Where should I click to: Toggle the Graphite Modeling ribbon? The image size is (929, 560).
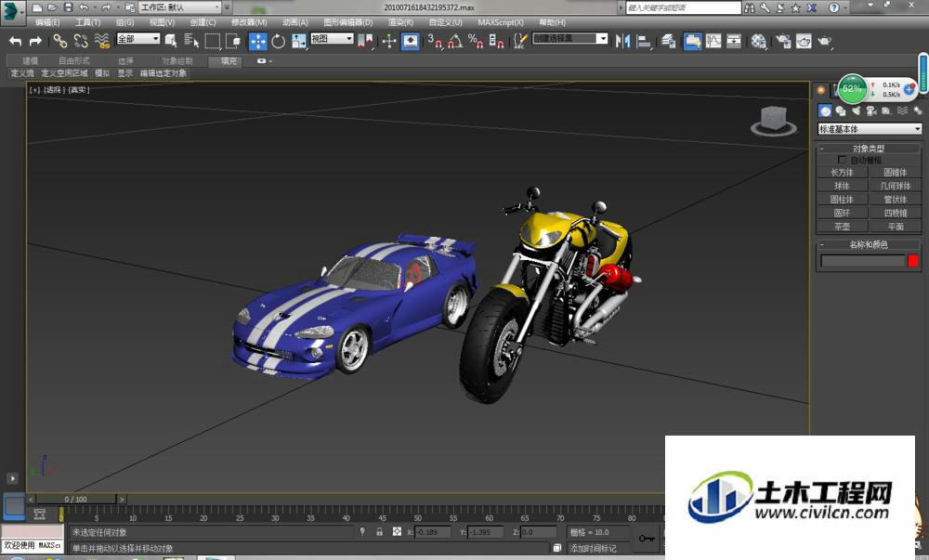[x=692, y=41]
